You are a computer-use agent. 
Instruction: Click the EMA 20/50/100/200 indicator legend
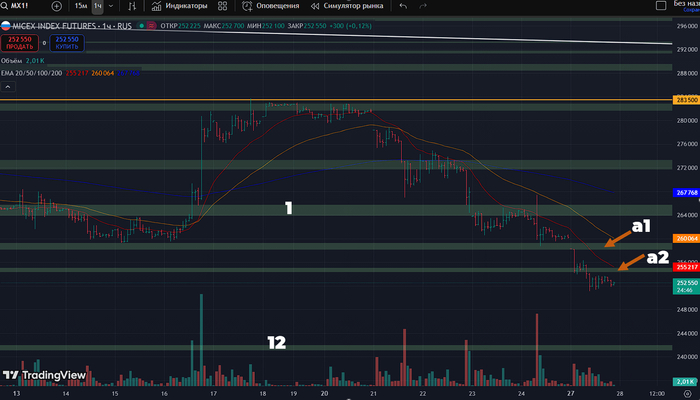[31, 72]
